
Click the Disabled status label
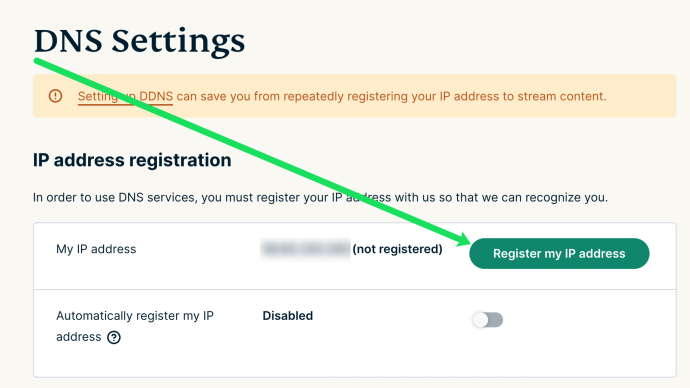tap(288, 316)
